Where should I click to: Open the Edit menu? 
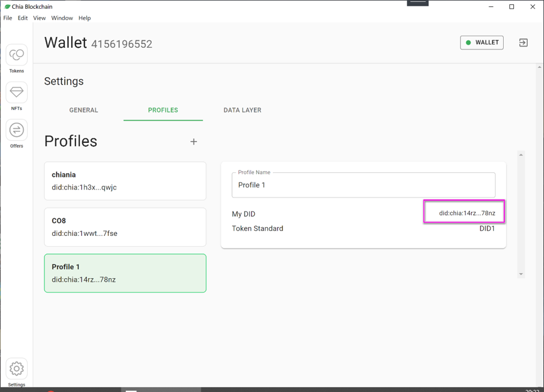pos(23,18)
